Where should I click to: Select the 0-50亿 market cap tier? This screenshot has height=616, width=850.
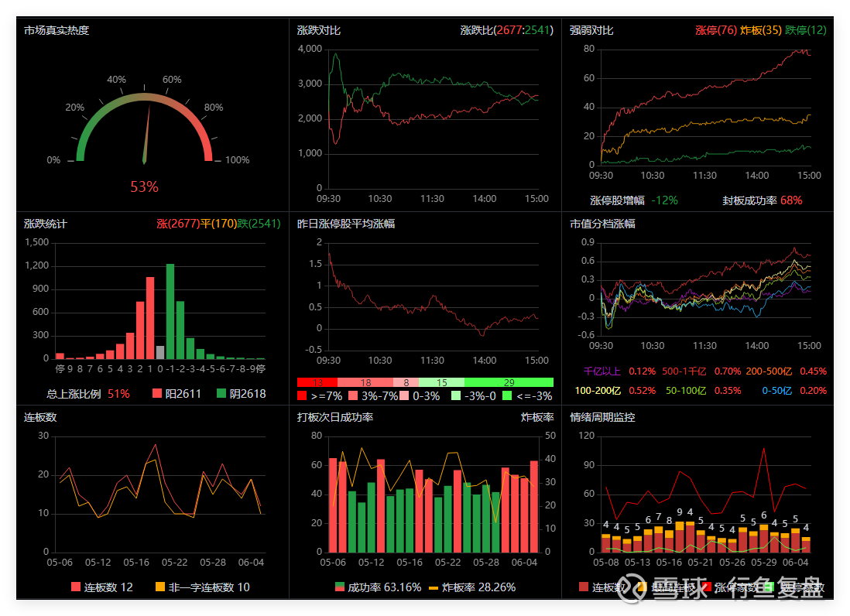pos(778,391)
